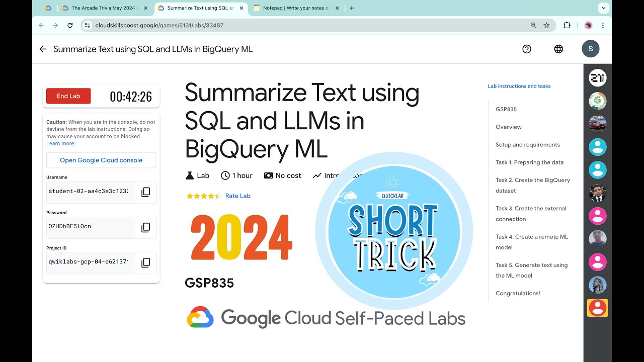Open the help question mark icon
Viewport: 644px width, 362px height.
[x=527, y=49]
